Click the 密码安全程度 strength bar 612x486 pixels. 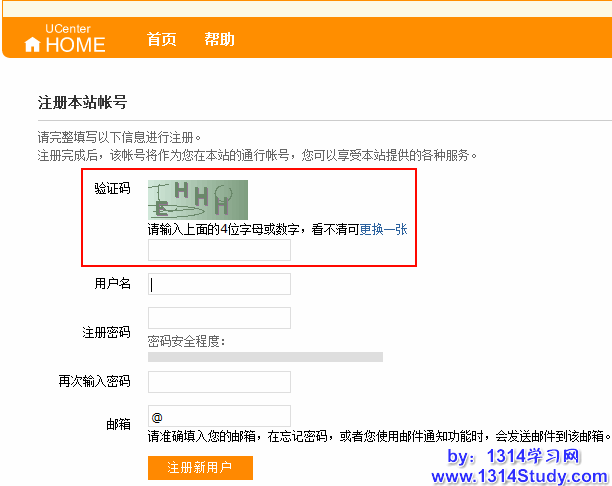tap(265, 356)
